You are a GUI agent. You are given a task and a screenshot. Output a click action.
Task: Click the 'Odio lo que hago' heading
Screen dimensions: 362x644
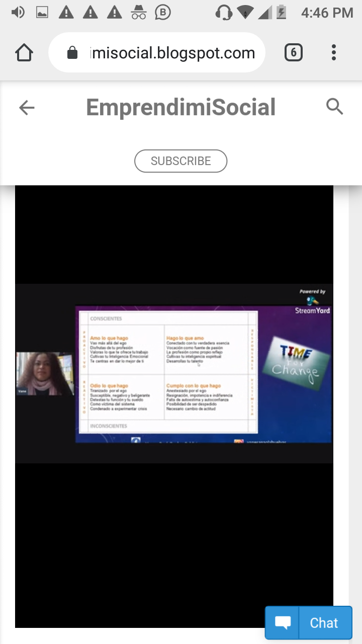[109, 386]
